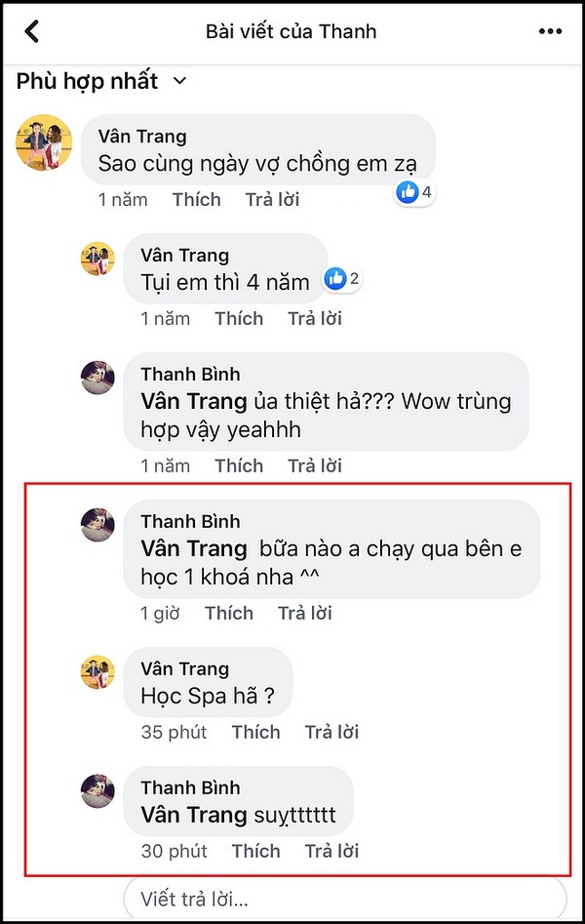This screenshot has width=585, height=924.
Task: Click the back arrow in the header
Action: point(28,30)
